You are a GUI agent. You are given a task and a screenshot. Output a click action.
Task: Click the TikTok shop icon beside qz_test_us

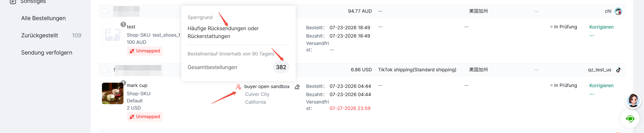coord(618,70)
